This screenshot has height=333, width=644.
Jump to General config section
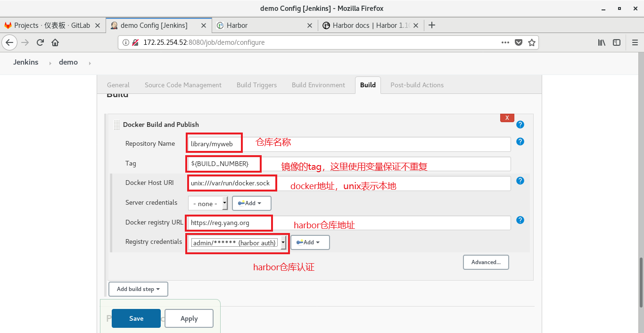118,85
